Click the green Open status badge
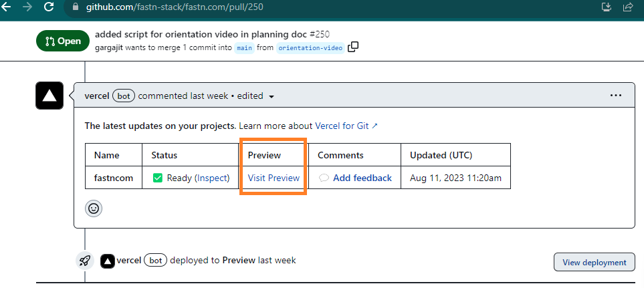The image size is (644, 288). point(63,41)
